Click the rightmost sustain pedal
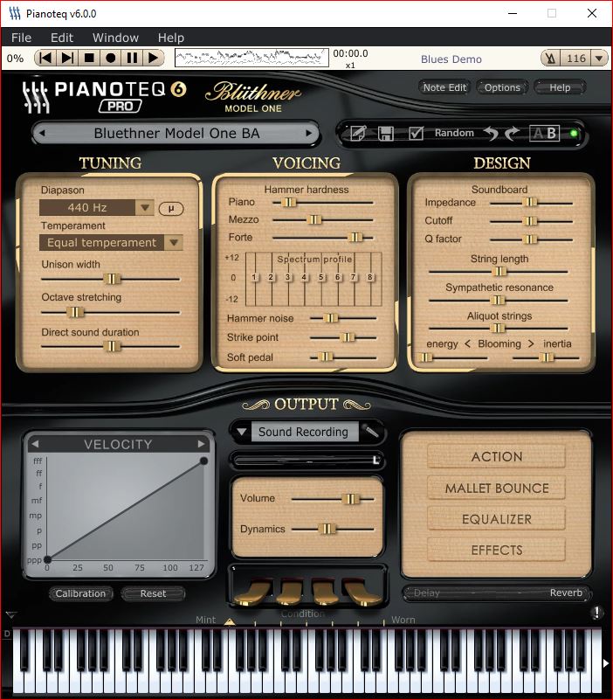 point(360,593)
